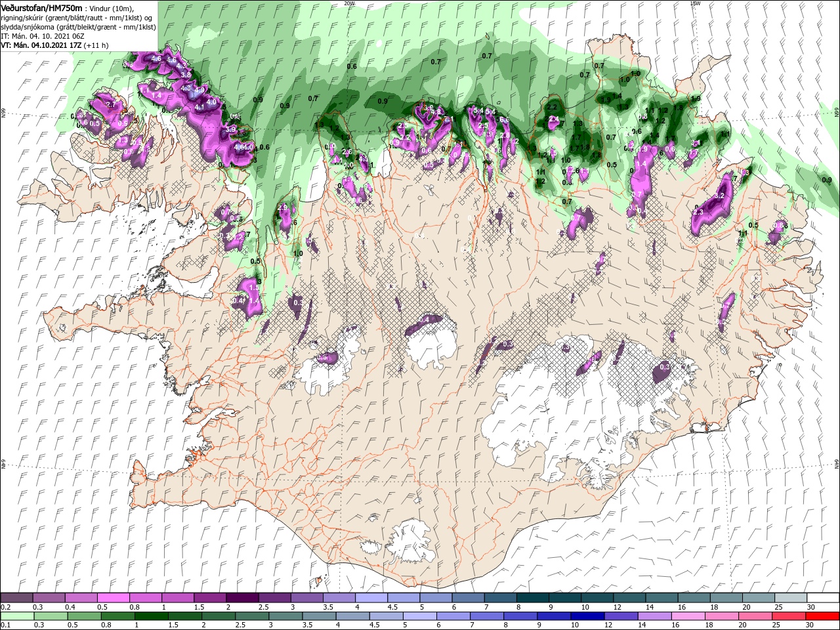The image size is (840, 630).
Task: Click the 20W longitude label
Action: pyautogui.click(x=349, y=3)
